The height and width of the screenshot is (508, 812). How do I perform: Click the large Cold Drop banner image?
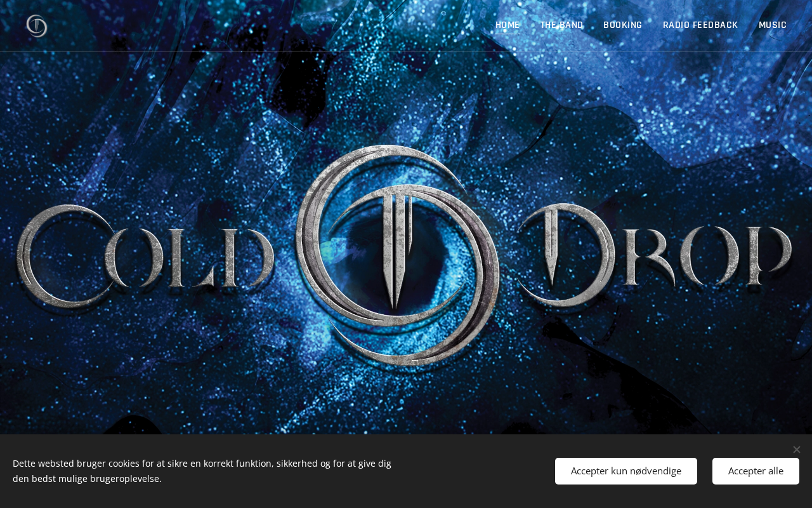coord(405,255)
